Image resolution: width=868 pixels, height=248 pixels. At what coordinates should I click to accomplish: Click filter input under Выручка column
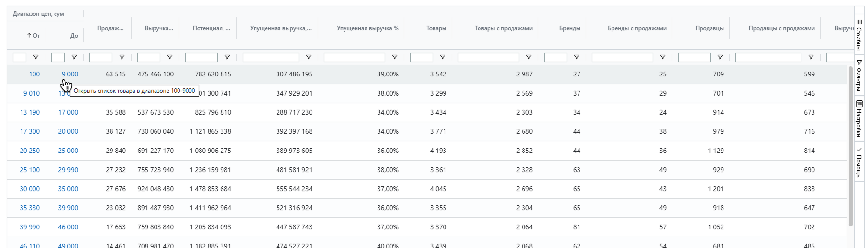149,57
